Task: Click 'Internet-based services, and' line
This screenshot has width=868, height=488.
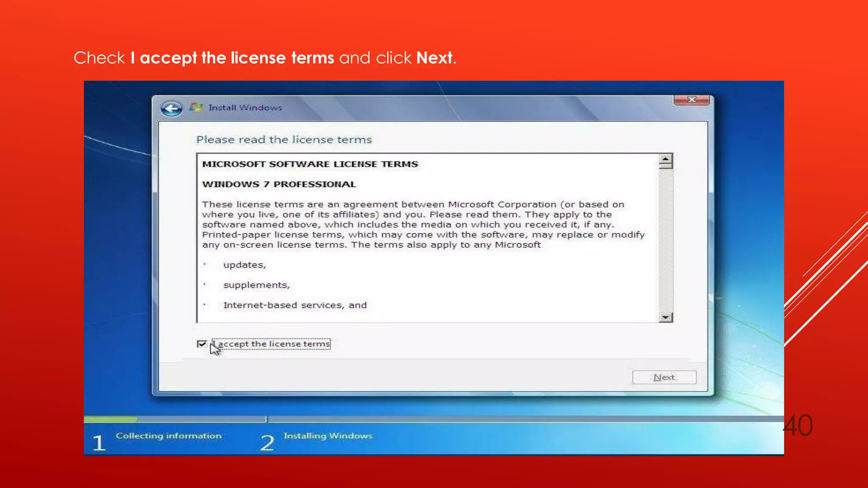Action: pos(295,305)
